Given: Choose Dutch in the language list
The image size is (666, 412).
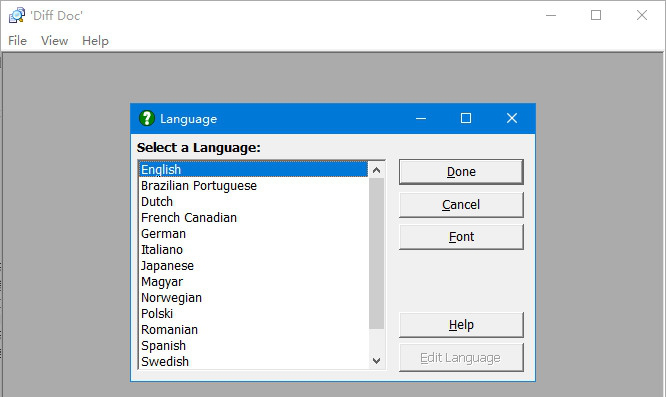Looking at the screenshot, I should click(x=157, y=202).
